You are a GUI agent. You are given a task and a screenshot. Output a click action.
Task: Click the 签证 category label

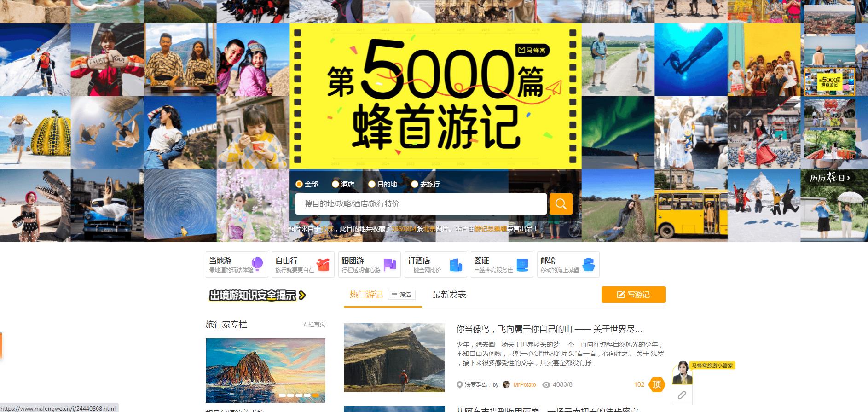(x=482, y=261)
